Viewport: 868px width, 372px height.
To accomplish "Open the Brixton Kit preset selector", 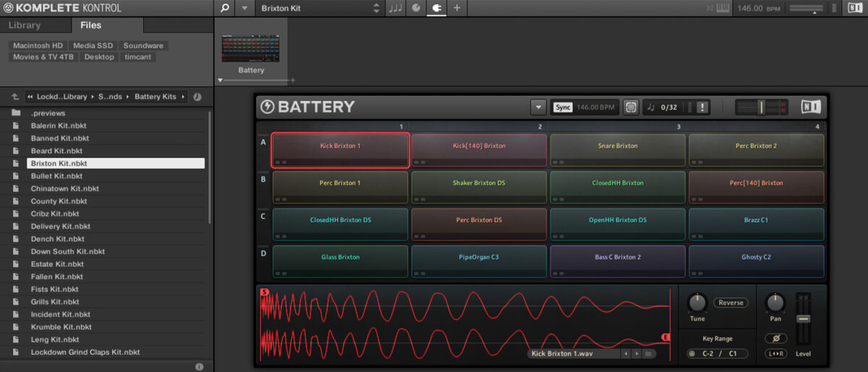I will point(320,8).
